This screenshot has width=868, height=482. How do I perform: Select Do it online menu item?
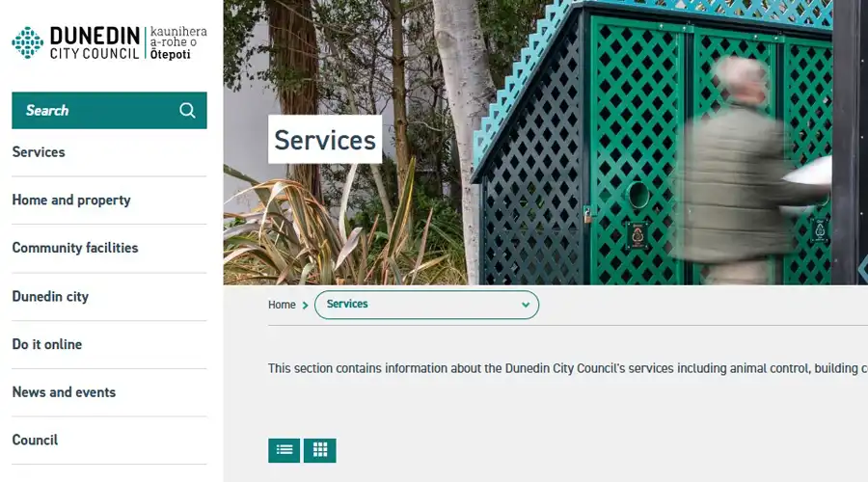point(47,344)
